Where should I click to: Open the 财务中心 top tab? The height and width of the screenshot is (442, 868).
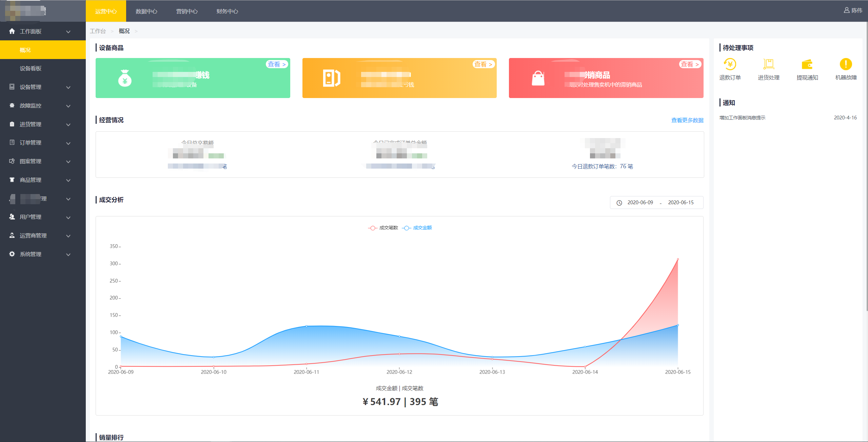[x=227, y=11]
